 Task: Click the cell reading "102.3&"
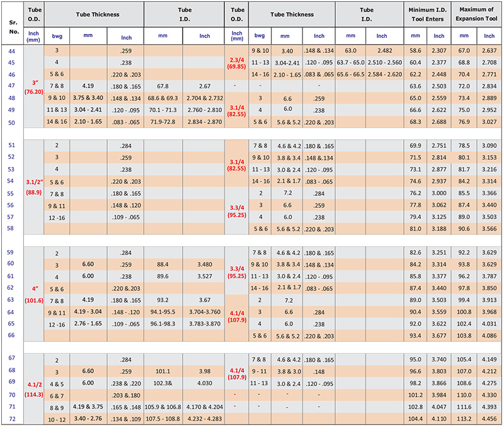[163, 384]
